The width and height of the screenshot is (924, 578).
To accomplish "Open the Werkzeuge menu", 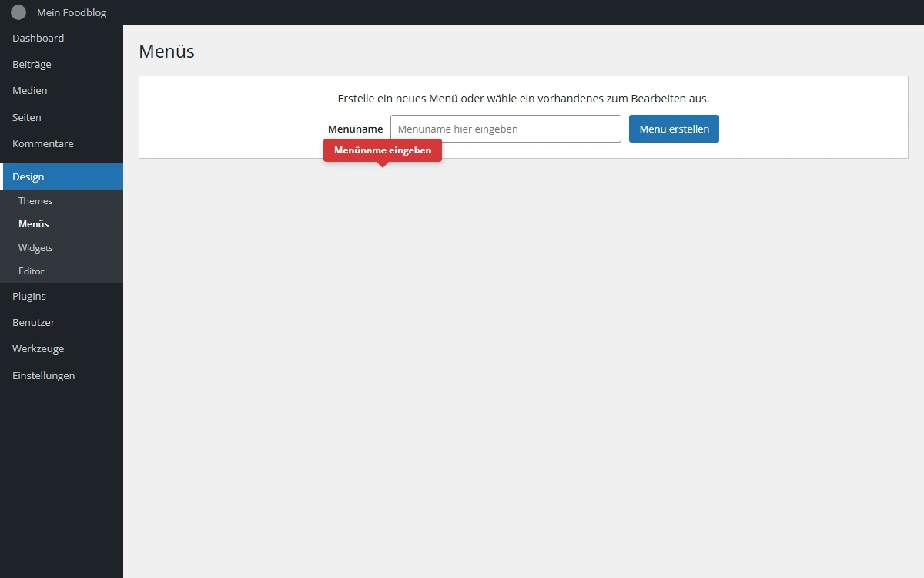I will click(38, 349).
